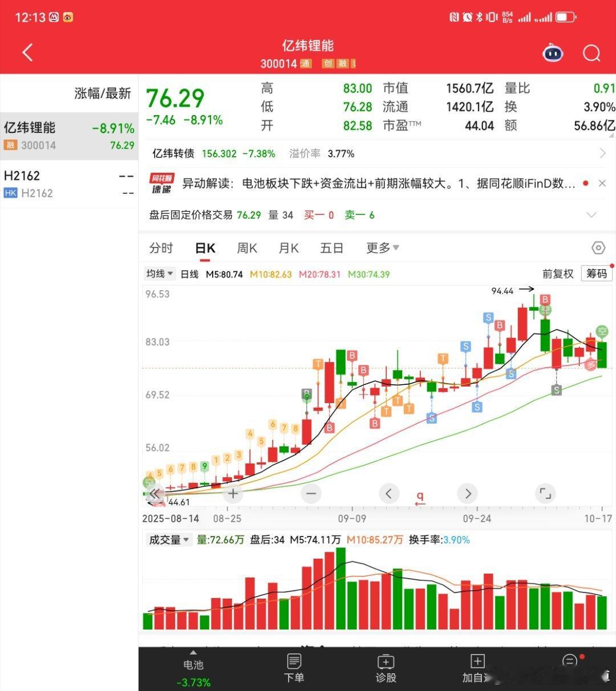
Task: Expand 电池 sector panel at bottom
Action: pyautogui.click(x=193, y=668)
